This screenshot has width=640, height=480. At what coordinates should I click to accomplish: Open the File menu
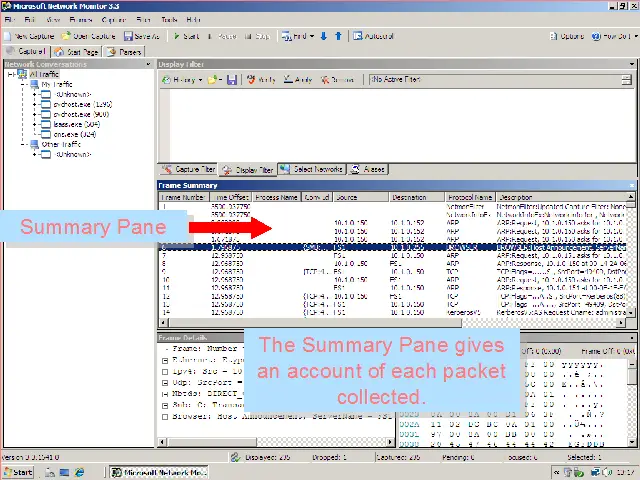pyautogui.click(x=10, y=20)
